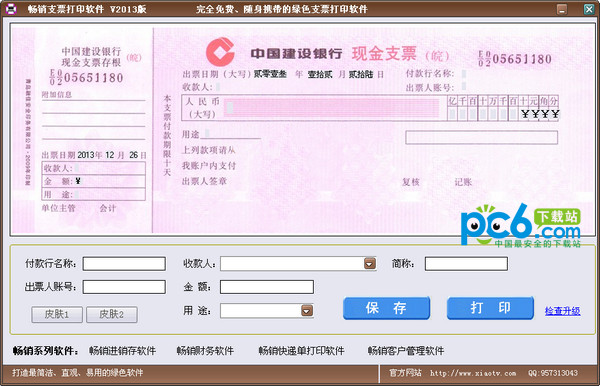This screenshot has height=386, width=600.
Task: Click the check number 05651180 at top right
Action: [x=515, y=59]
